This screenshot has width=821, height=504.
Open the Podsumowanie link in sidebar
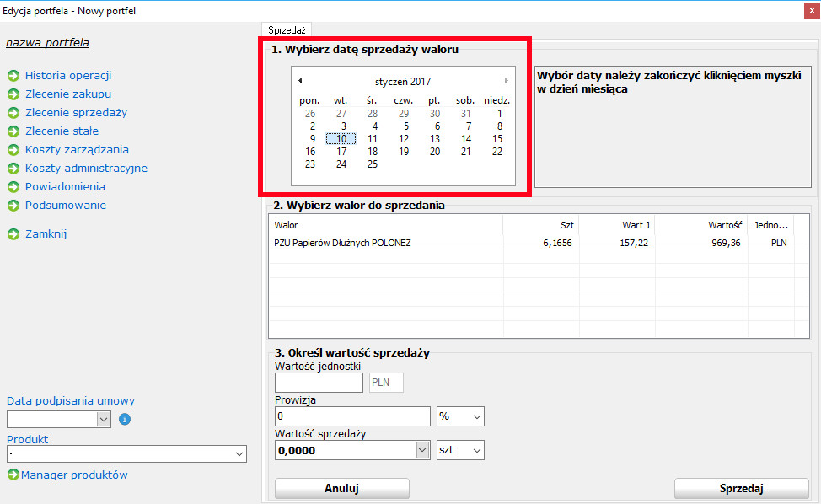[x=66, y=206]
